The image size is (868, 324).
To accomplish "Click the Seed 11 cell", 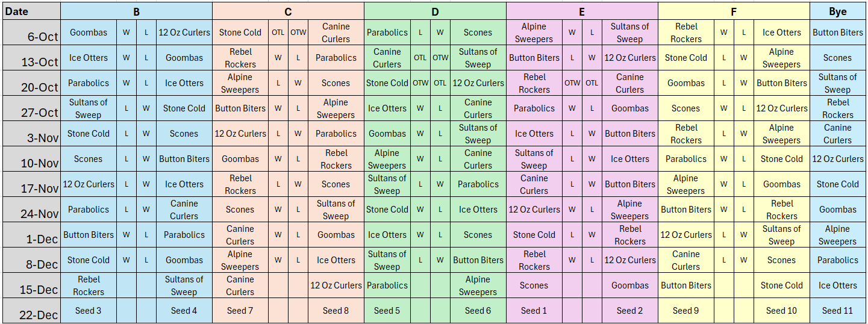I will (x=838, y=311).
